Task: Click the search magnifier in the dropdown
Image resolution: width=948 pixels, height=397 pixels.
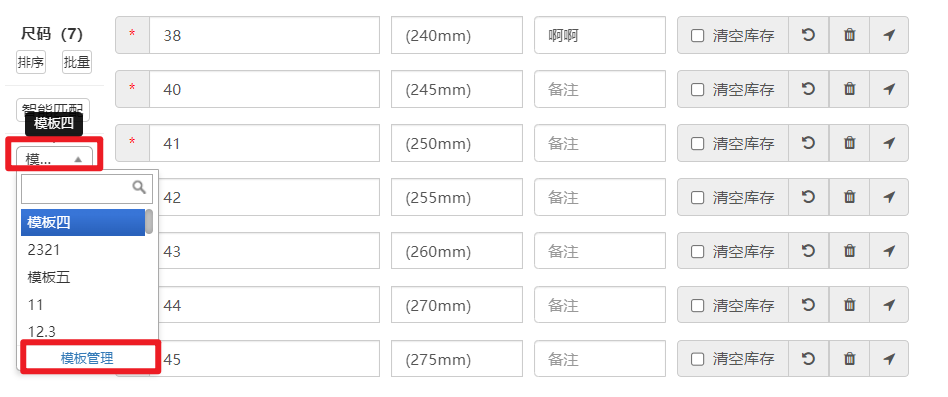Action: pyautogui.click(x=139, y=187)
